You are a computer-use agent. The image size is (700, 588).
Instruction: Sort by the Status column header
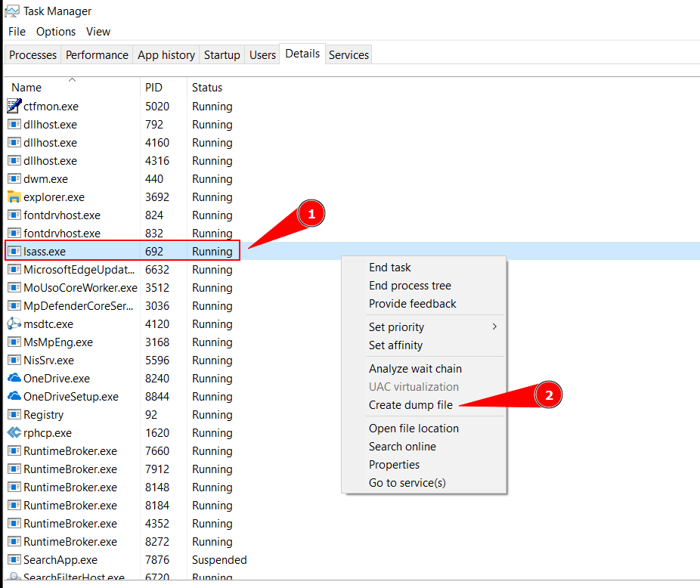207,88
